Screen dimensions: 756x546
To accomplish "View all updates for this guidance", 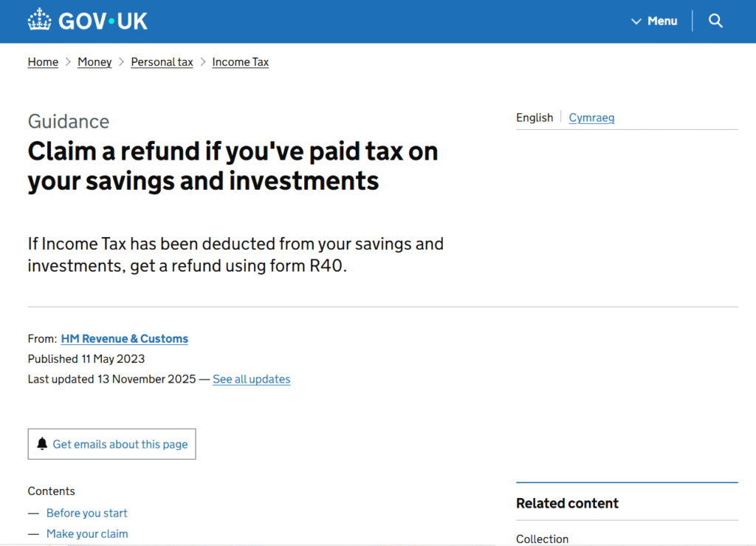I will point(251,379).
